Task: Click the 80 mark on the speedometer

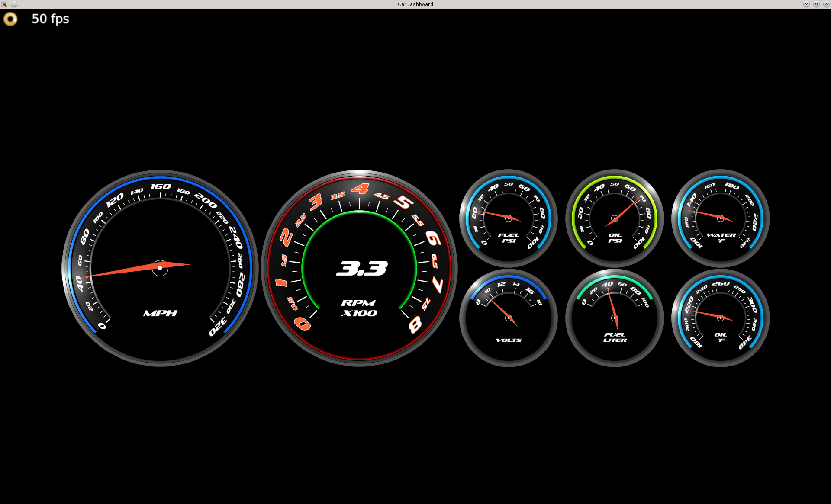Action: [85, 237]
